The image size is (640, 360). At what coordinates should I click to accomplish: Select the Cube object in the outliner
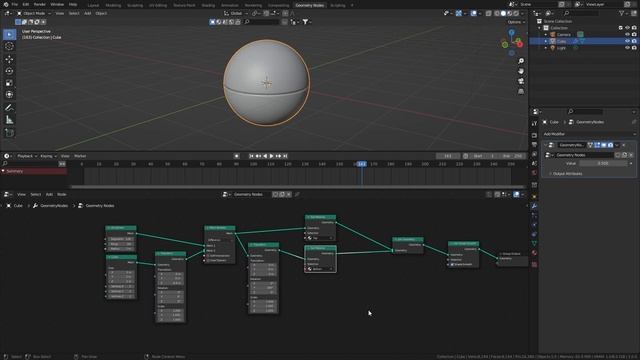[562, 41]
